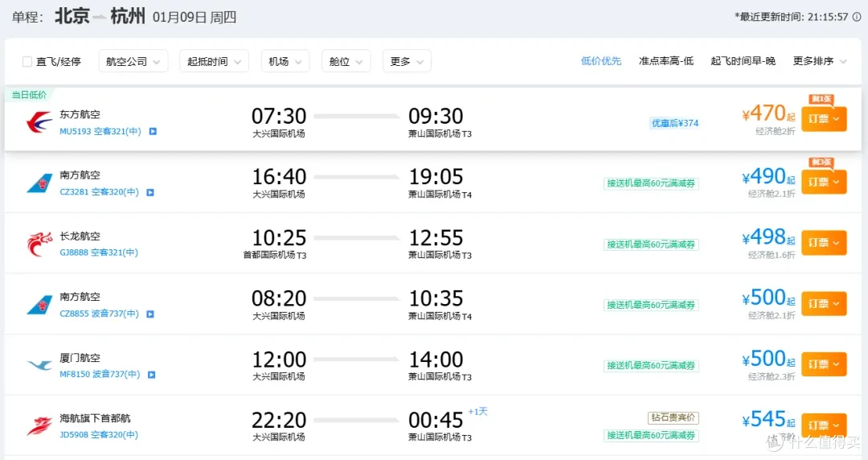
Task: Click the video icon beside MF8150
Action: (x=152, y=375)
